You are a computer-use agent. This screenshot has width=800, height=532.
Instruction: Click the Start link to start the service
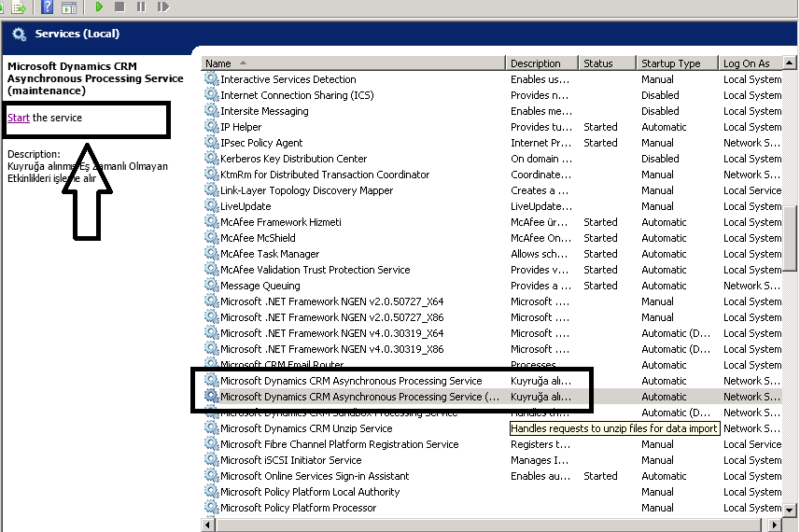(x=19, y=118)
